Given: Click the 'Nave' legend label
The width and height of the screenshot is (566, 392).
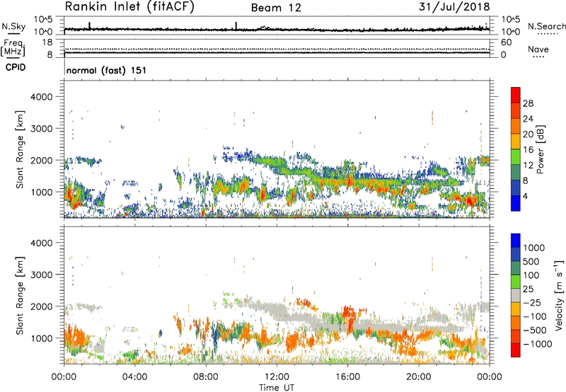Looking at the screenshot, I should tap(538, 49).
